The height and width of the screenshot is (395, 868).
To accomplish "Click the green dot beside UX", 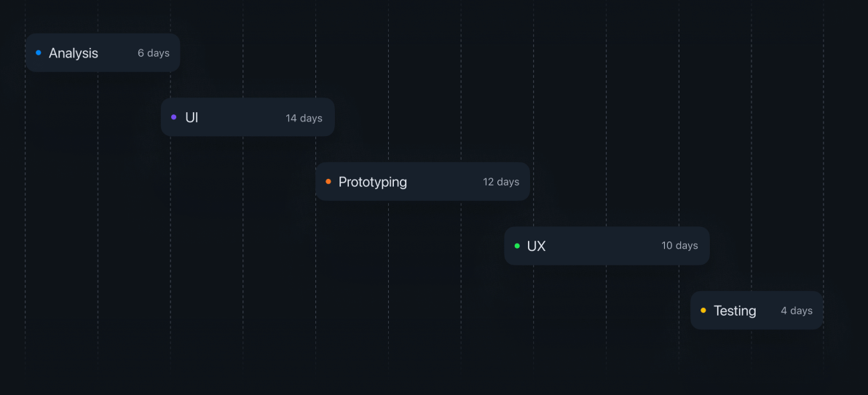I will point(517,246).
